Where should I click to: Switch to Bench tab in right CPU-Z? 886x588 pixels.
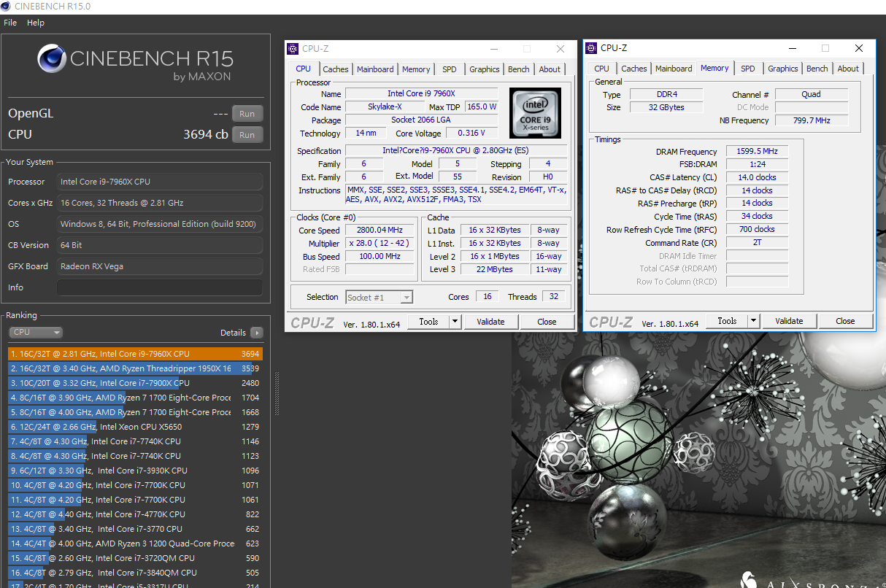pos(817,69)
